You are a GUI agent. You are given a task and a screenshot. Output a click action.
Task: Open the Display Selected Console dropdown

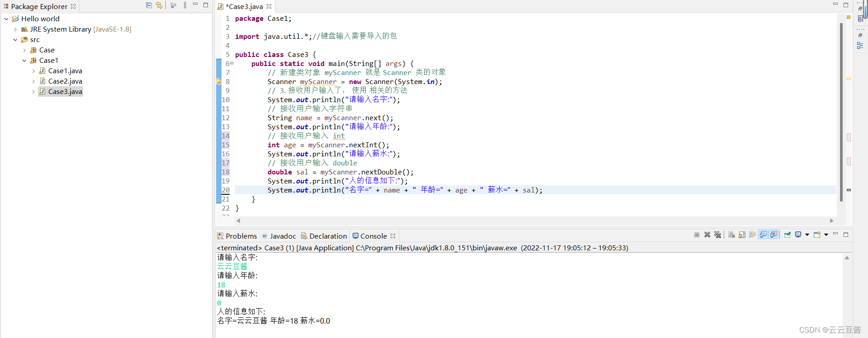pos(807,235)
